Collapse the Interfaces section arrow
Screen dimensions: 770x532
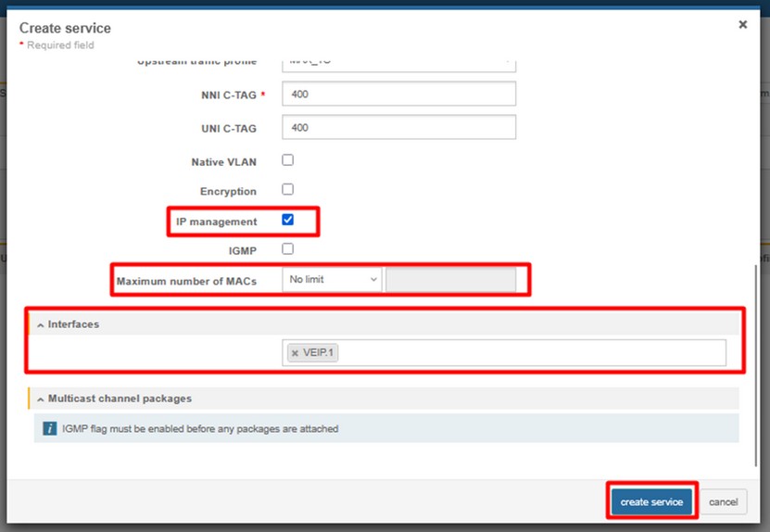coord(41,324)
